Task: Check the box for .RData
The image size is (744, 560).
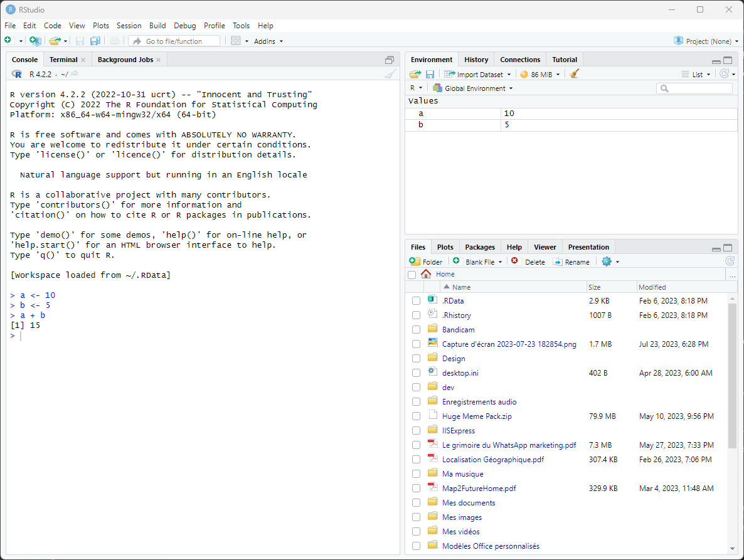Action: 416,300
